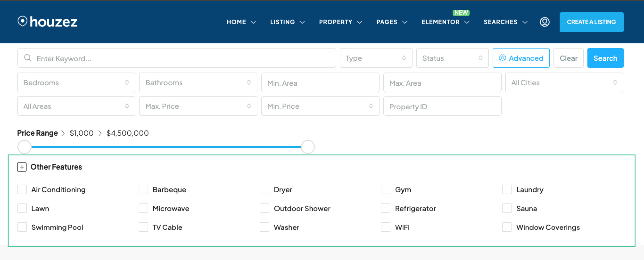
Task: Check the Barbeque checkbox
Action: [143, 189]
